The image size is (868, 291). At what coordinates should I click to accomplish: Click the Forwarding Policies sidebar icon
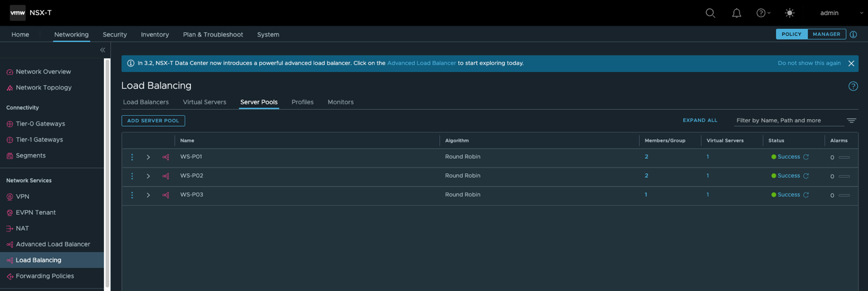click(x=9, y=277)
